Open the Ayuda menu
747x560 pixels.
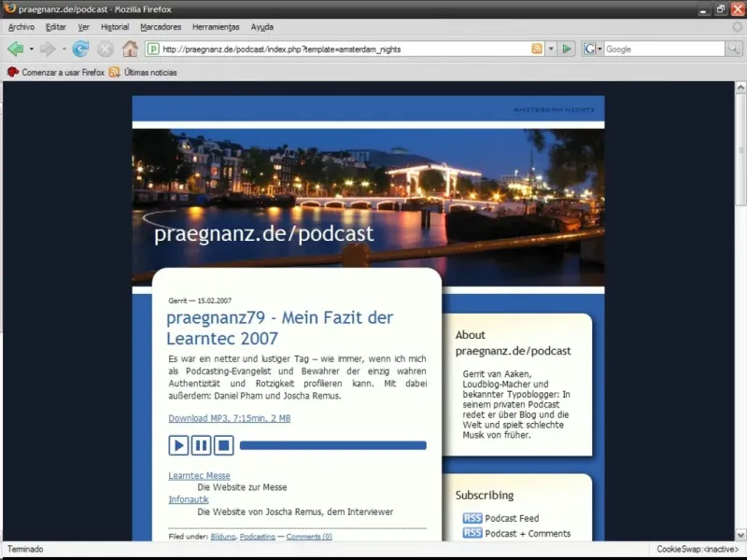(262, 27)
